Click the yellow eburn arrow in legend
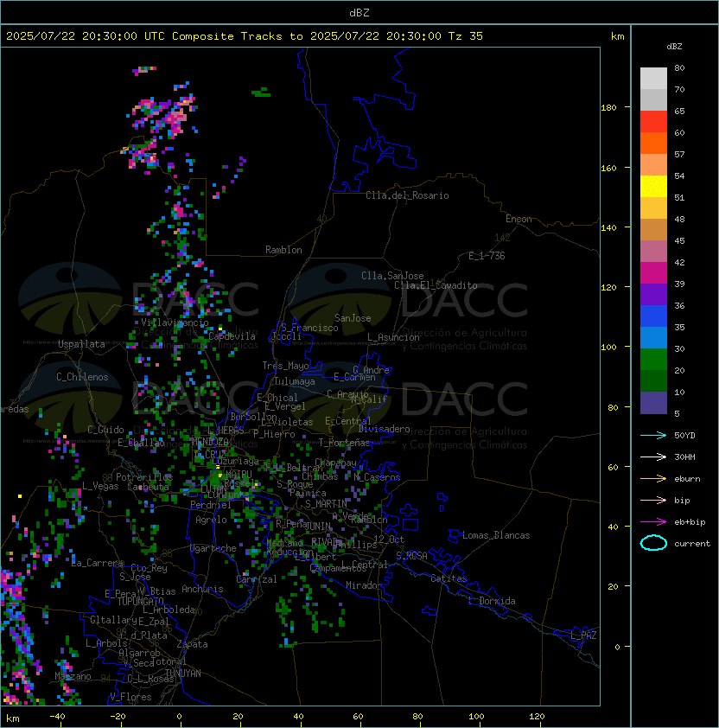Screen dimensions: 719x728 click(x=653, y=479)
